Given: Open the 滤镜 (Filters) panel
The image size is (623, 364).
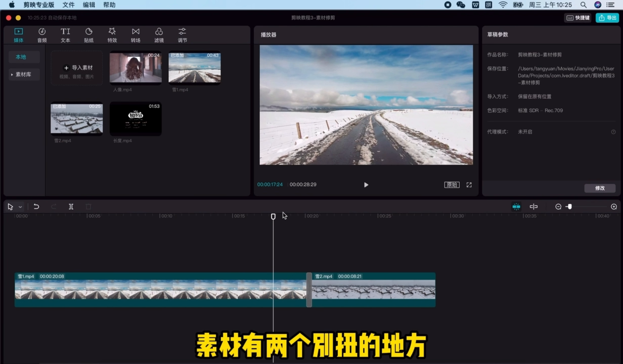Looking at the screenshot, I should 159,35.
